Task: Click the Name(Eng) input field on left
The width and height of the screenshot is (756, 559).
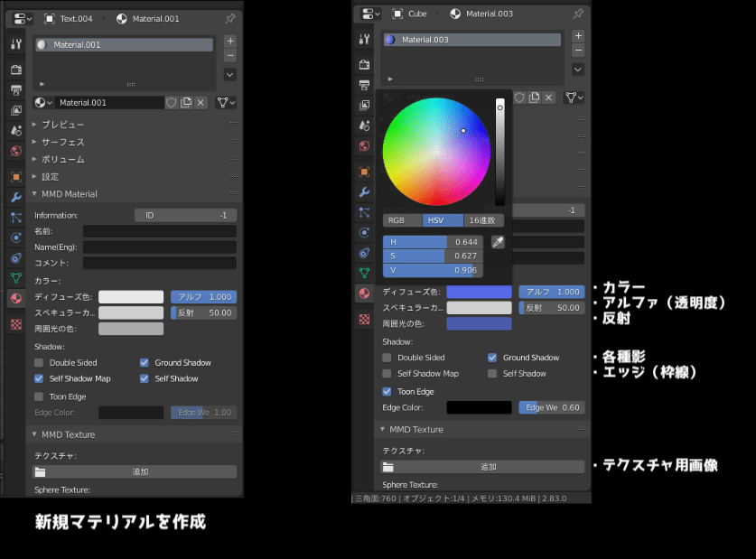Action: 160,247
